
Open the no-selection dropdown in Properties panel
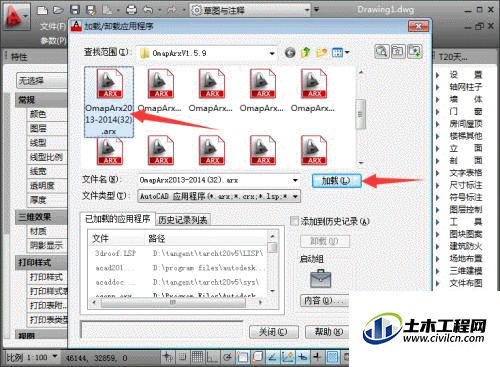pos(42,81)
